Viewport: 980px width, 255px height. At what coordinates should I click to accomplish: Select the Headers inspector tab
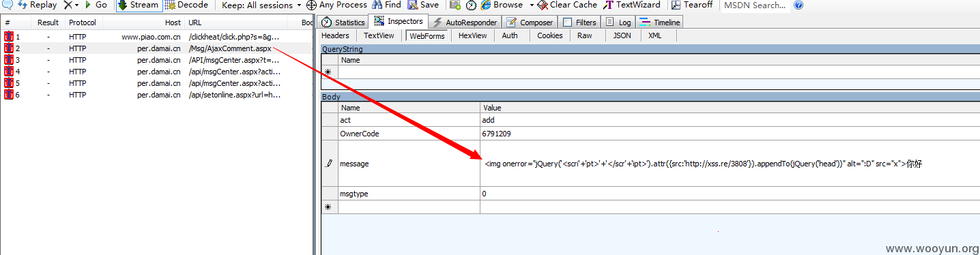[x=335, y=35]
